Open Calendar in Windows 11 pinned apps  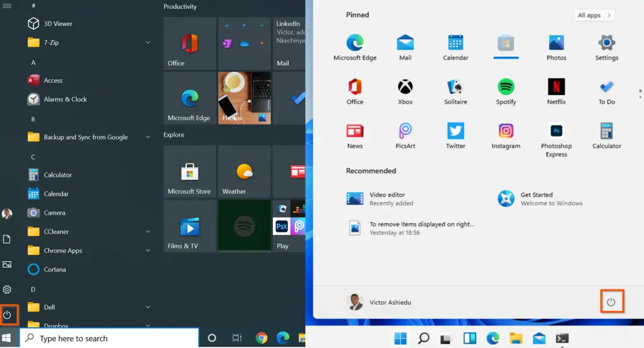click(455, 47)
